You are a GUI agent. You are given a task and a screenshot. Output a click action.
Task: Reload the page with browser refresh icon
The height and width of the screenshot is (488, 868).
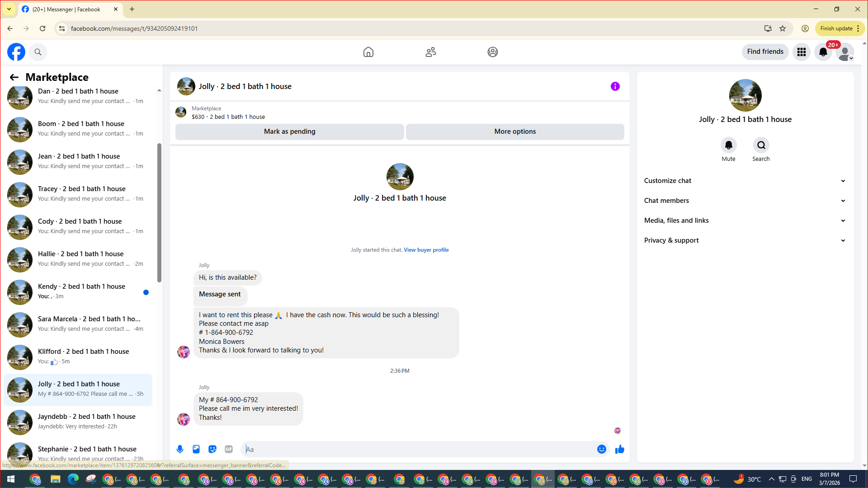click(42, 28)
